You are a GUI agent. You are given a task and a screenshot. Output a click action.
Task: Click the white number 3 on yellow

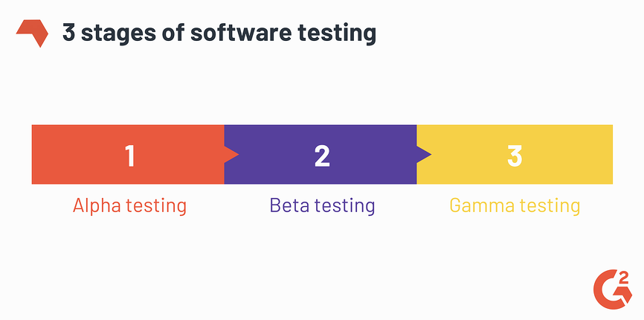coord(514,156)
